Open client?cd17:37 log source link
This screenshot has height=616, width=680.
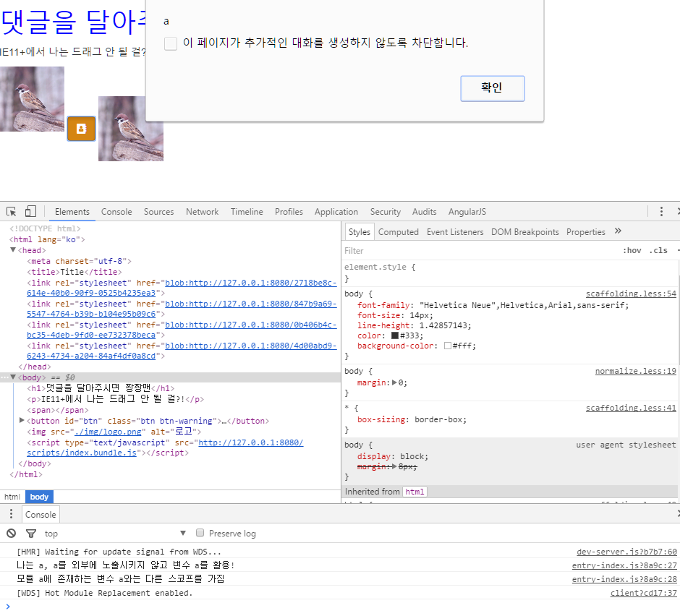click(644, 593)
